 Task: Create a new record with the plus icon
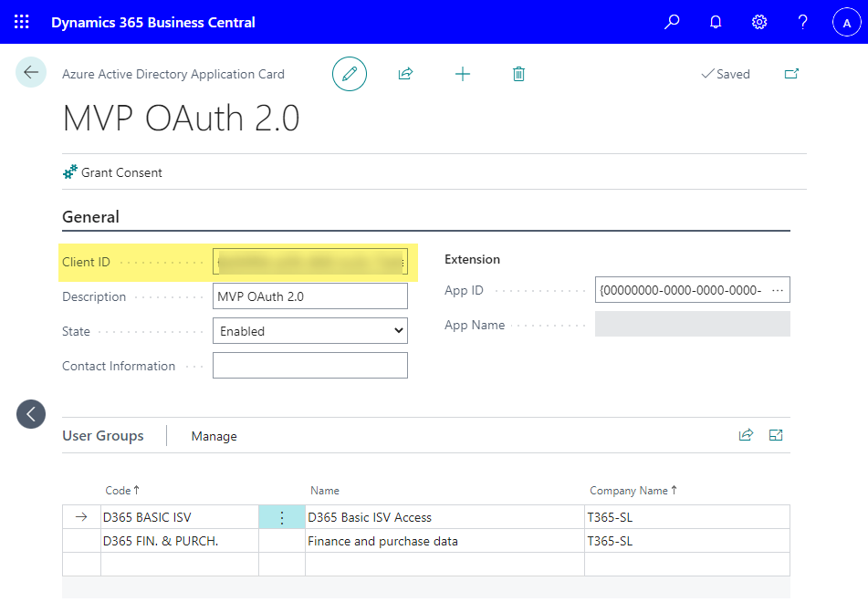tap(462, 74)
